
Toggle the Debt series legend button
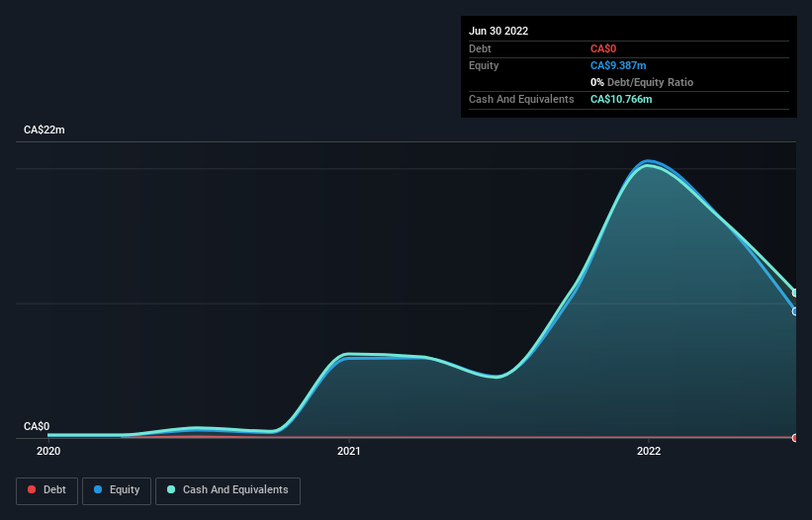coord(46,490)
